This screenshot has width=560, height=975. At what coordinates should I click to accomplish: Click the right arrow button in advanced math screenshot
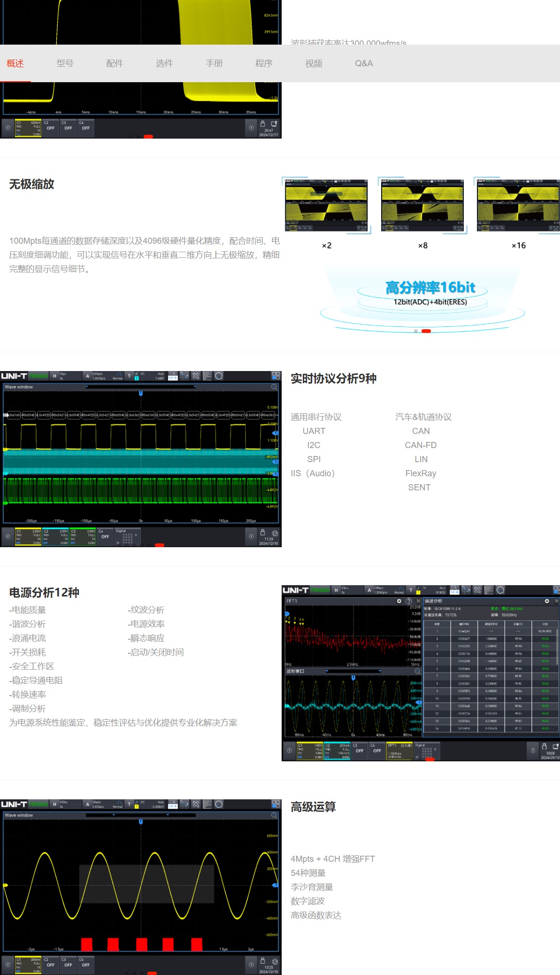(x=251, y=965)
